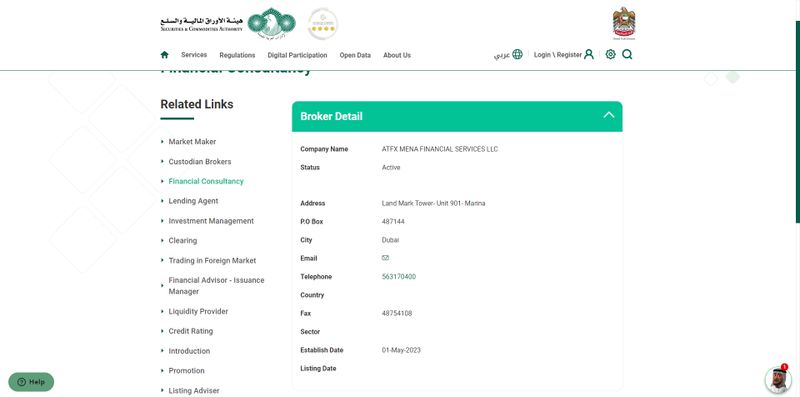Select company name ATFX MENA FINANCIAL SERVICES LLC
Viewport: 800px width, 397px height.
click(x=440, y=149)
